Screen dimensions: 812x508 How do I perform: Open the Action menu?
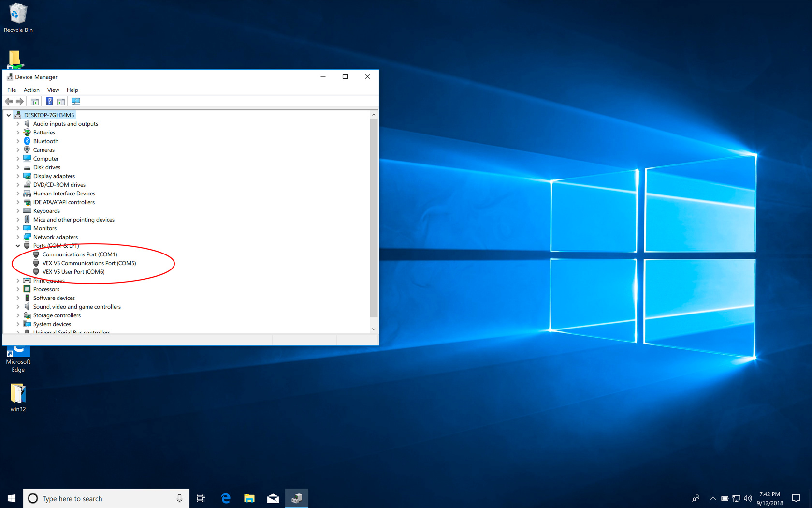point(31,90)
